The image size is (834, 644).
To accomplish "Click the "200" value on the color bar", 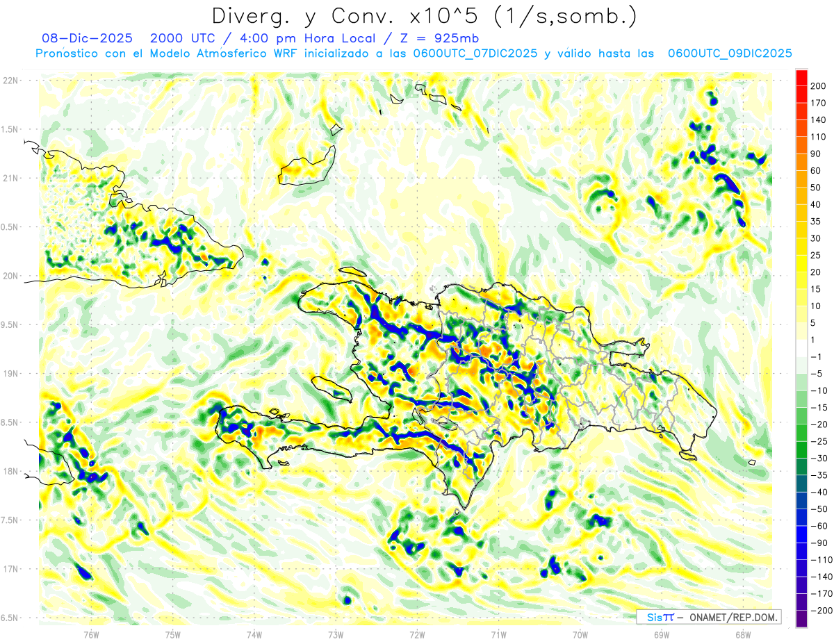I will [x=818, y=86].
